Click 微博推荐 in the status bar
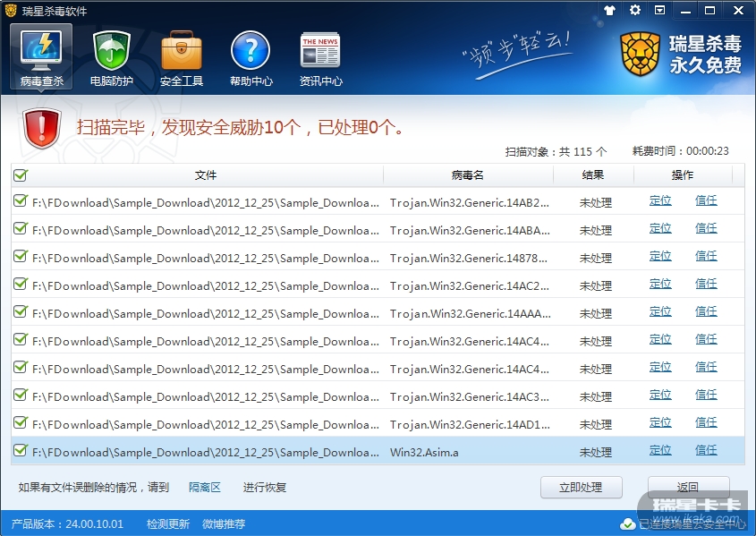756x536 pixels. pyautogui.click(x=224, y=524)
